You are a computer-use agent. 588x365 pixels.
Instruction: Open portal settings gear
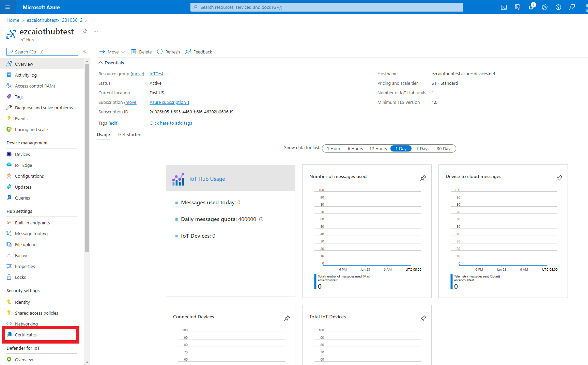(x=545, y=7)
